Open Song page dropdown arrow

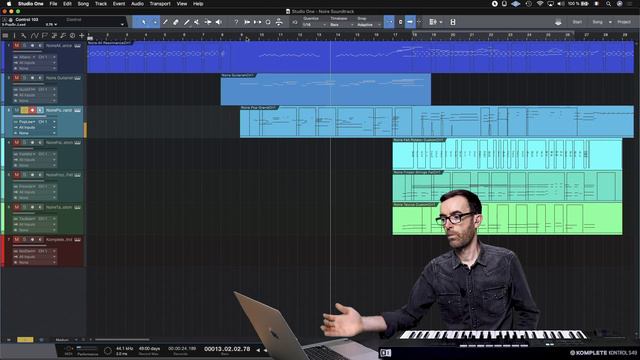pos(610,22)
